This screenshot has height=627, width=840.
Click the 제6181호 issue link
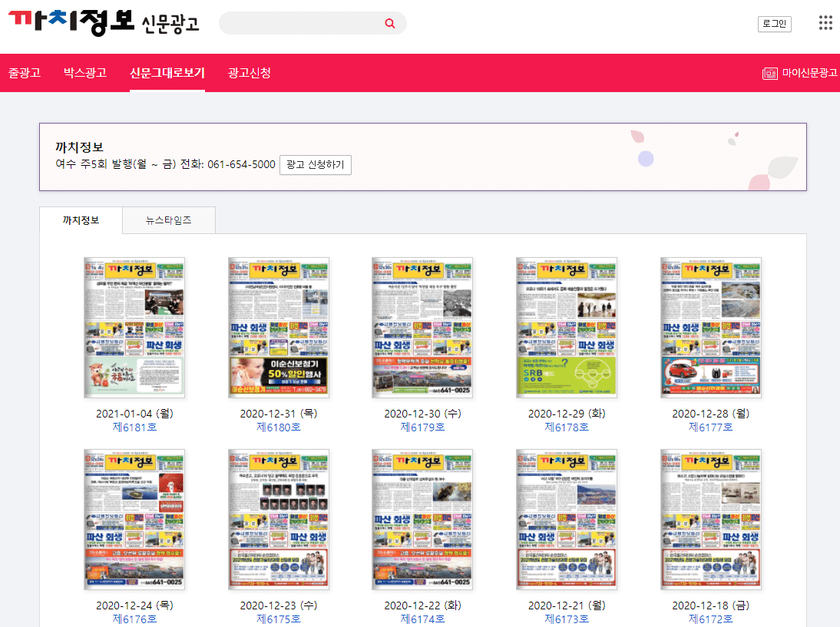click(134, 427)
